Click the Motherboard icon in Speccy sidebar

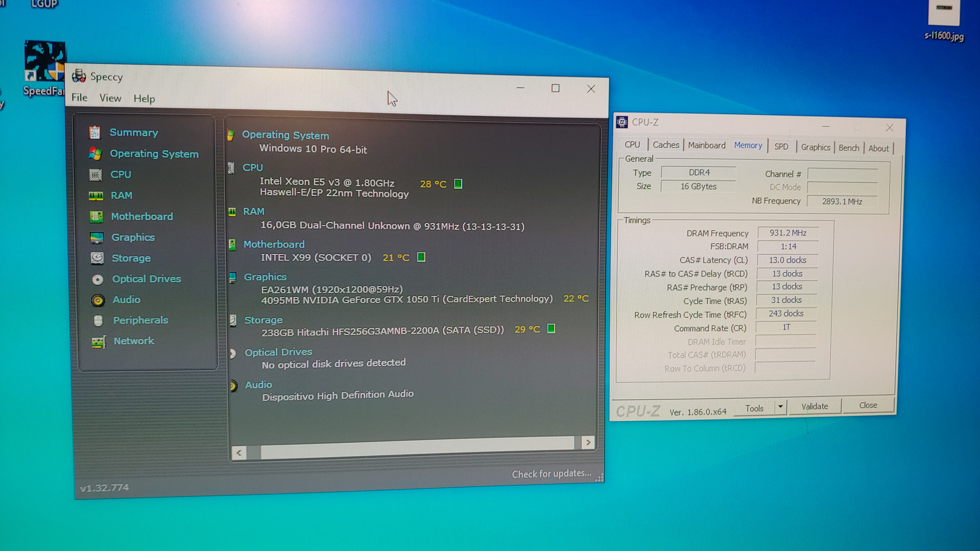(96, 216)
